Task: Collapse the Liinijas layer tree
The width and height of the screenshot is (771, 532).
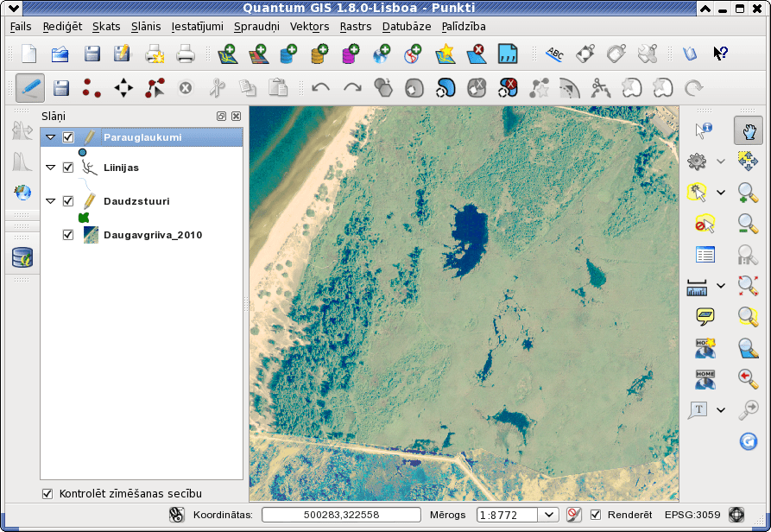Action: (x=51, y=168)
